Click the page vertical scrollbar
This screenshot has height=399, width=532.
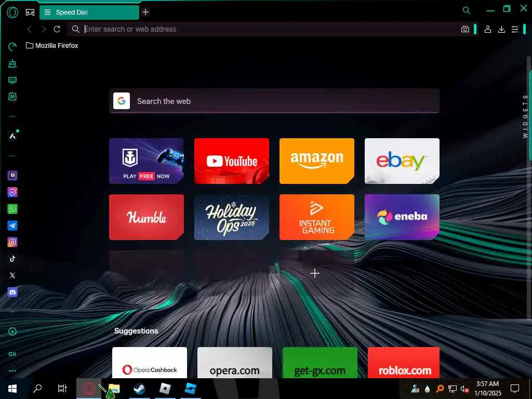[x=528, y=188]
